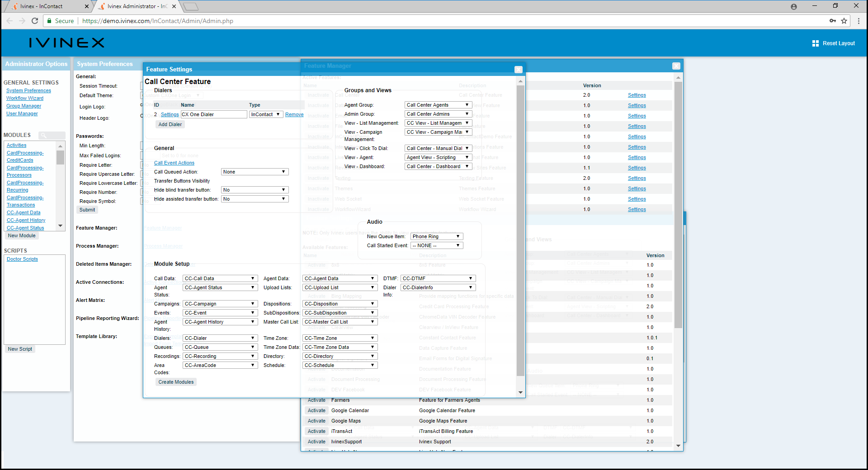Open the dialer Type InContact dropdown
This screenshot has width=868, height=470.
tap(266, 114)
